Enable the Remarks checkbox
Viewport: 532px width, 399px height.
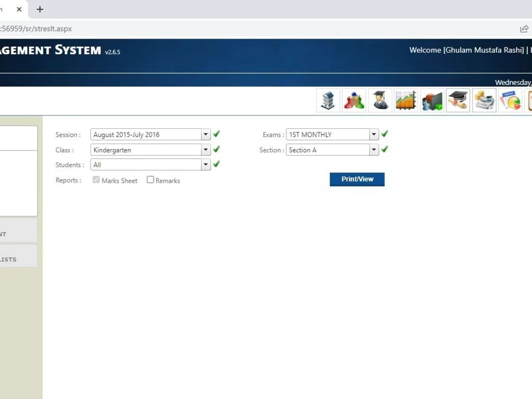[151, 179]
